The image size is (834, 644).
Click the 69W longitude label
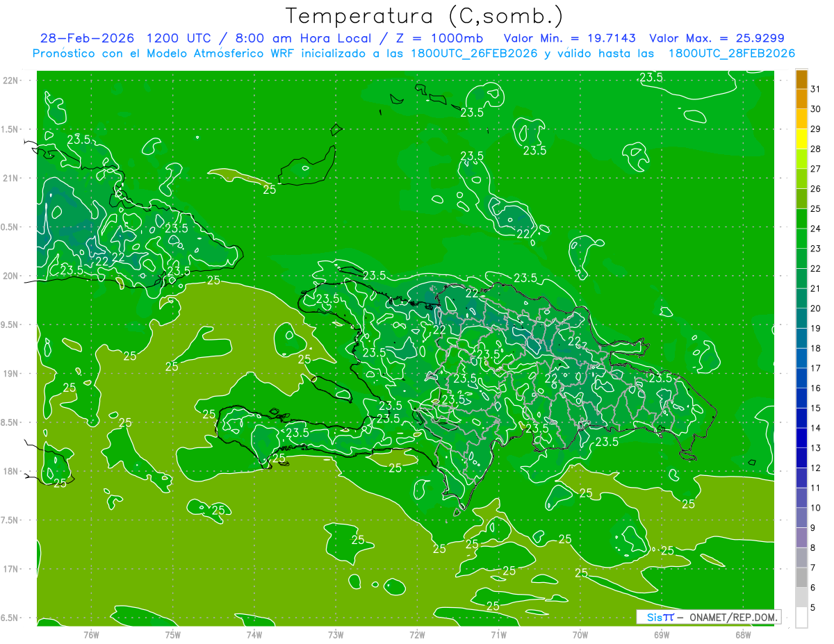click(662, 634)
